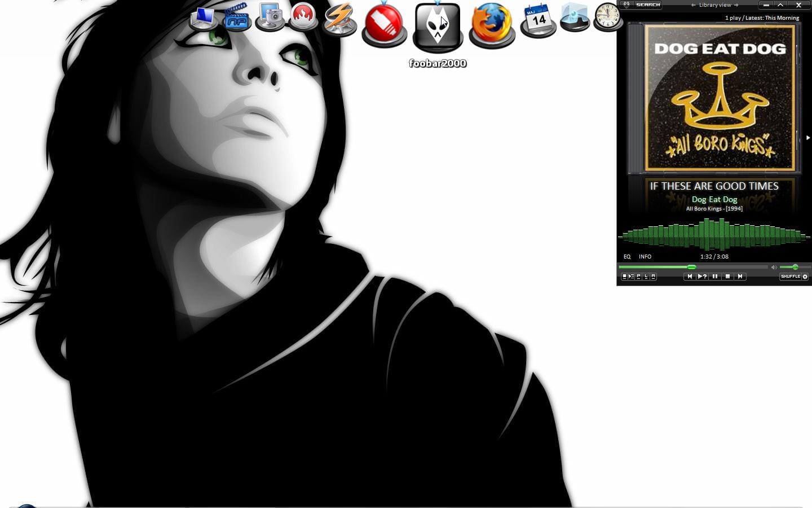Launch the Winamp lightning bolt dock icon
The image size is (812, 508).
(x=339, y=19)
